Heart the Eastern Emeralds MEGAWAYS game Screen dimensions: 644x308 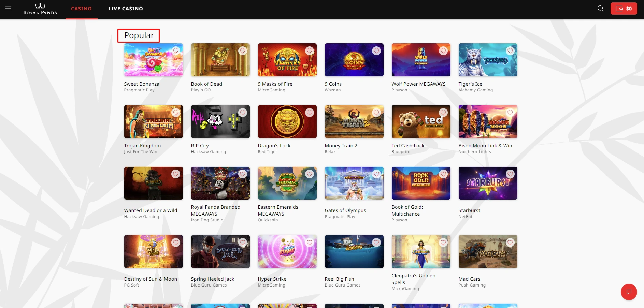coord(310,174)
